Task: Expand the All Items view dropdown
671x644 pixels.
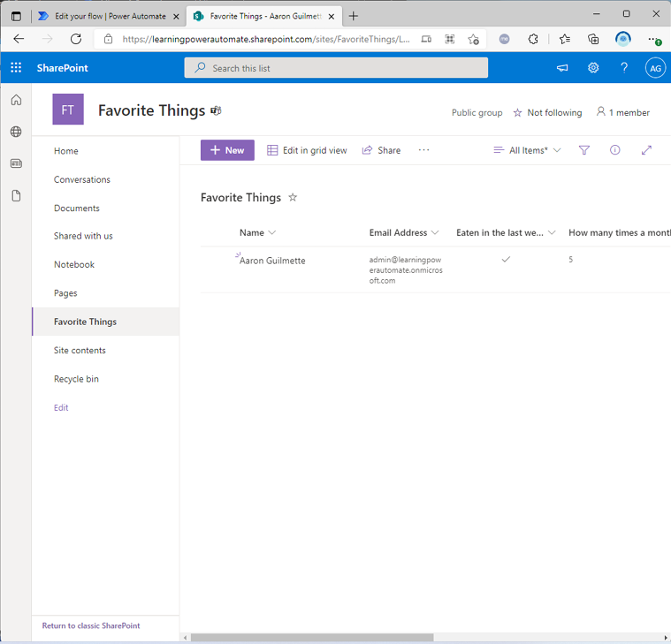Action: click(x=528, y=150)
